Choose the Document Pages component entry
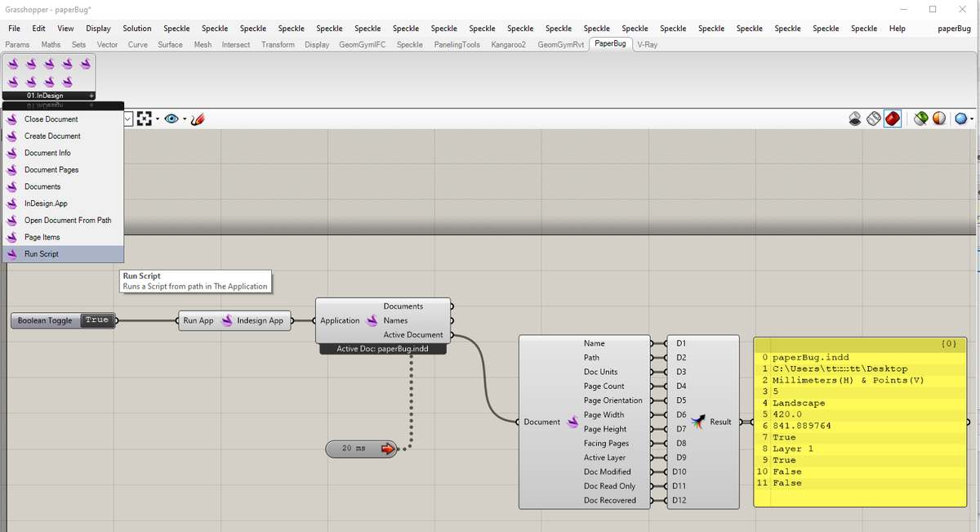Viewport: 980px width, 532px height. tap(63, 170)
